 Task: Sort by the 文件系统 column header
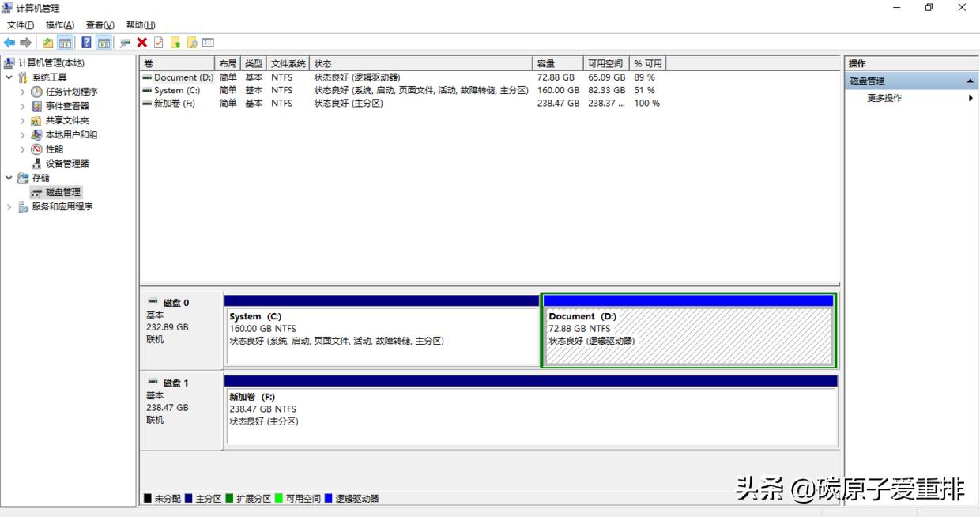point(288,63)
